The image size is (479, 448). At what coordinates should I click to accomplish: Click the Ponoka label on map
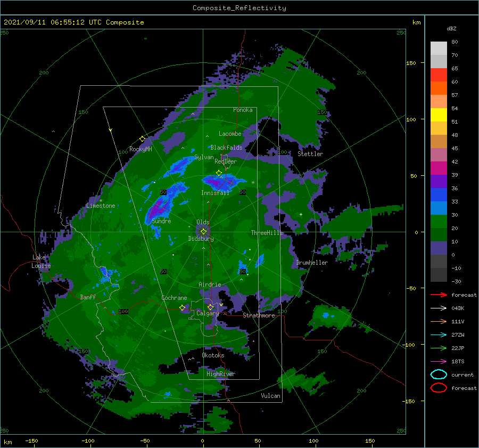point(243,110)
